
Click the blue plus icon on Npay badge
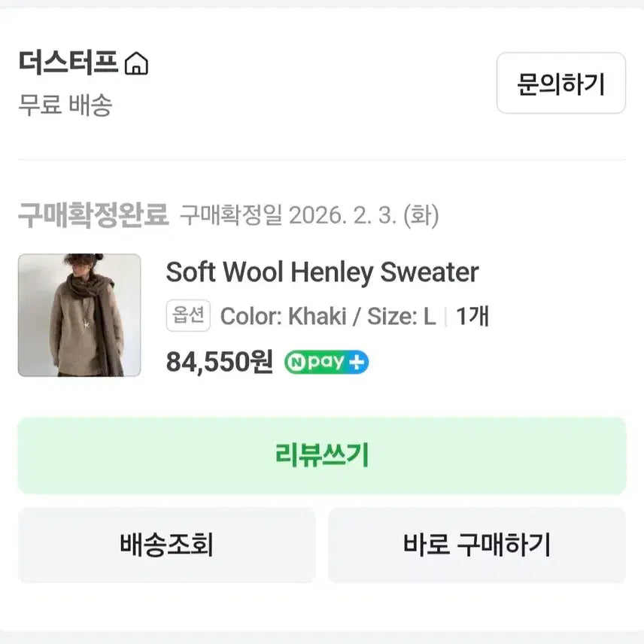[357, 362]
